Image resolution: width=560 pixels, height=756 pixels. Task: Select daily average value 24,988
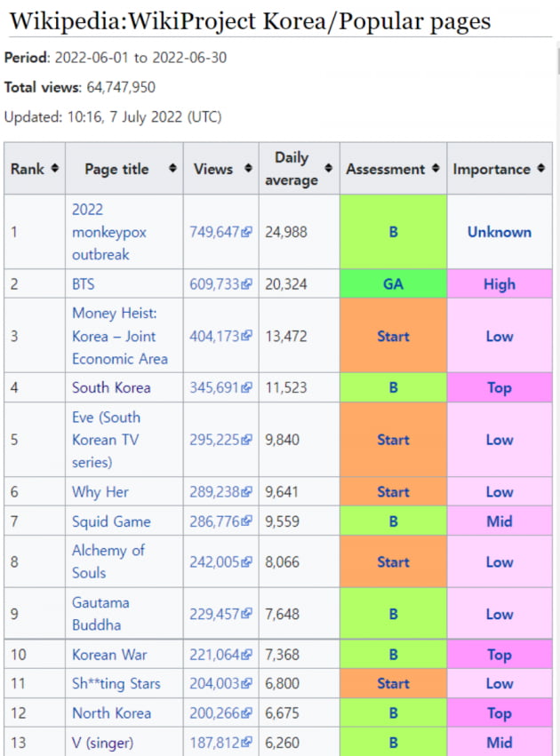[x=285, y=232]
